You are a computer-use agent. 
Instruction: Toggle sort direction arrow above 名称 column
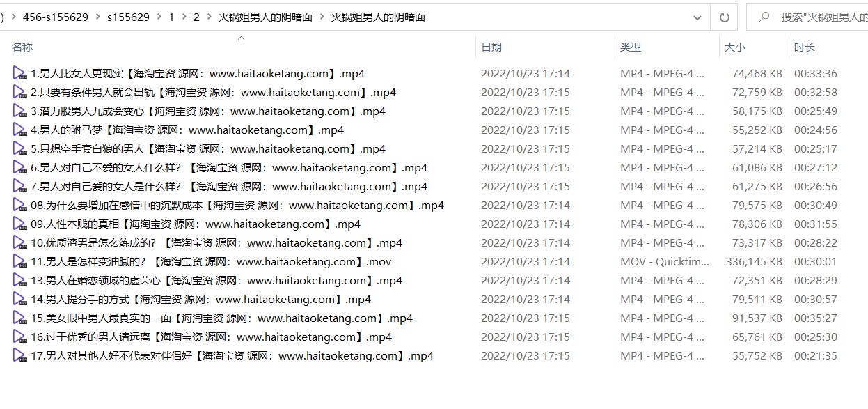[242, 38]
